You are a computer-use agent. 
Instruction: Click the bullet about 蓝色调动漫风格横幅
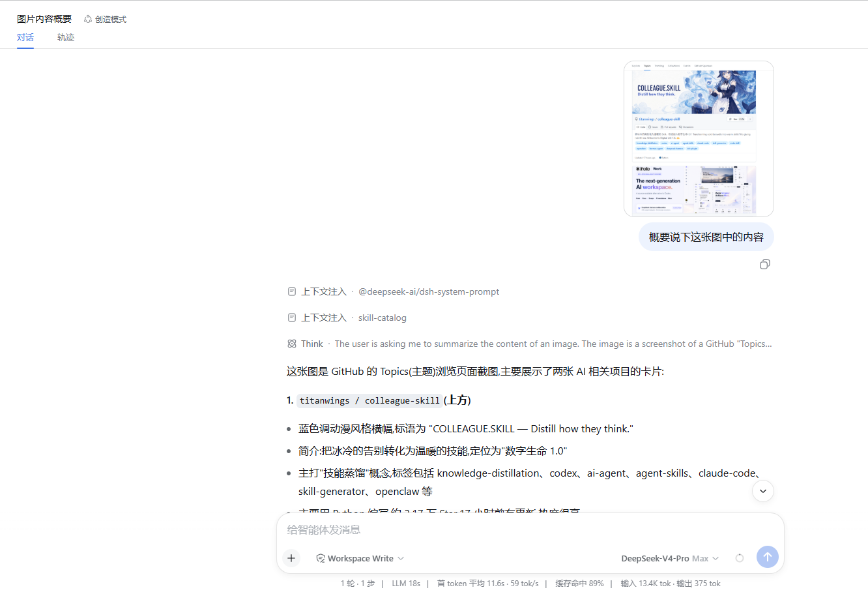466,429
